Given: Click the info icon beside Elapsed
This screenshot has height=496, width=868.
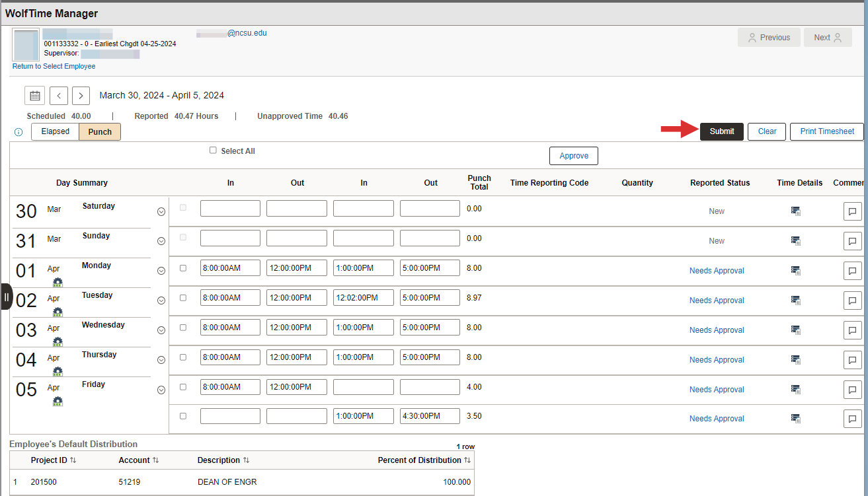Looking at the screenshot, I should coord(19,132).
